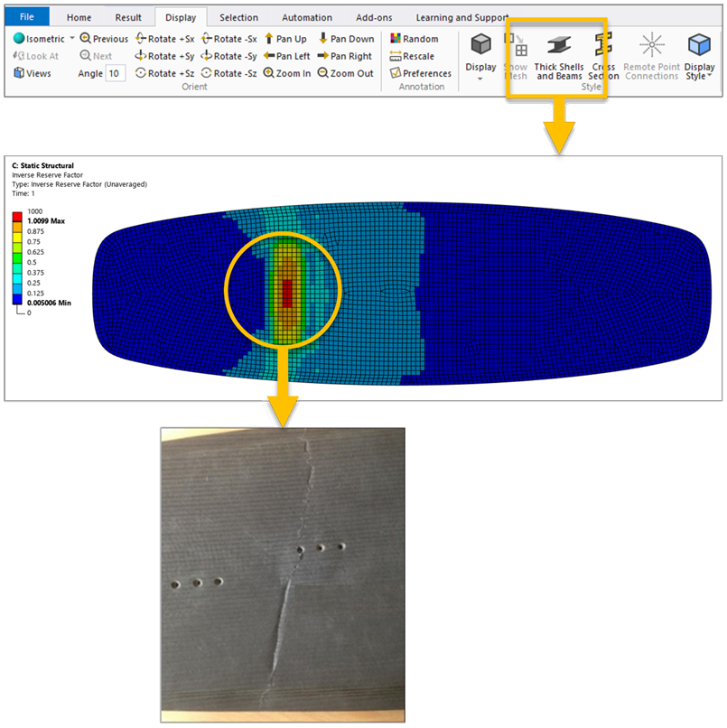Image resolution: width=727 pixels, height=728 pixels.
Task: Open the Add-ons ribbon tab
Action: (x=374, y=18)
